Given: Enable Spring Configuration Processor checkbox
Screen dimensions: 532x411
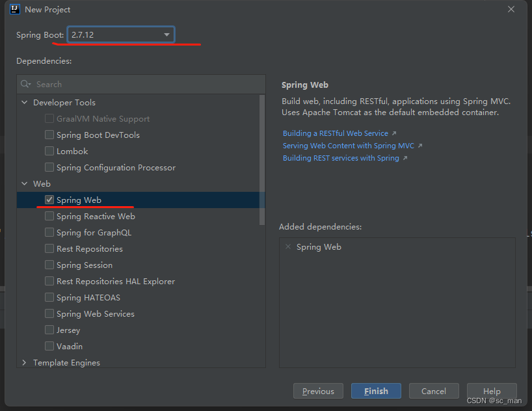Looking at the screenshot, I should click(49, 167).
